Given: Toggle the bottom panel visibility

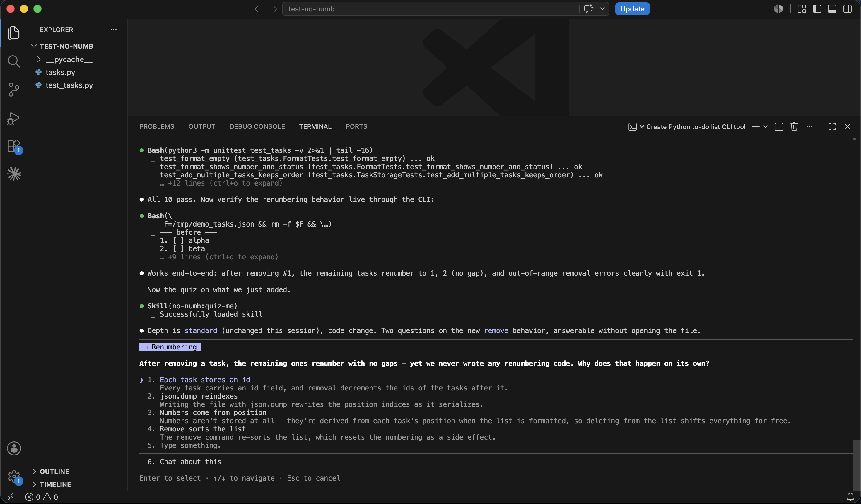Looking at the screenshot, I should click(x=832, y=9).
